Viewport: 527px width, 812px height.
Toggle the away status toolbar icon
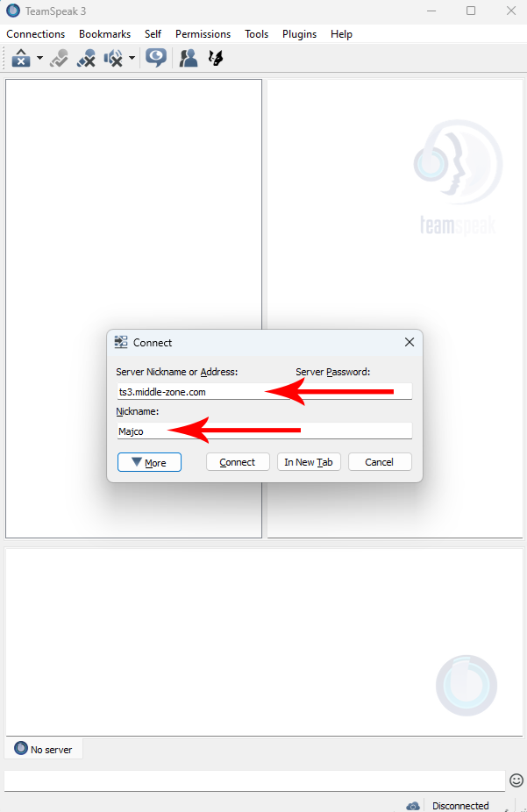click(x=59, y=58)
